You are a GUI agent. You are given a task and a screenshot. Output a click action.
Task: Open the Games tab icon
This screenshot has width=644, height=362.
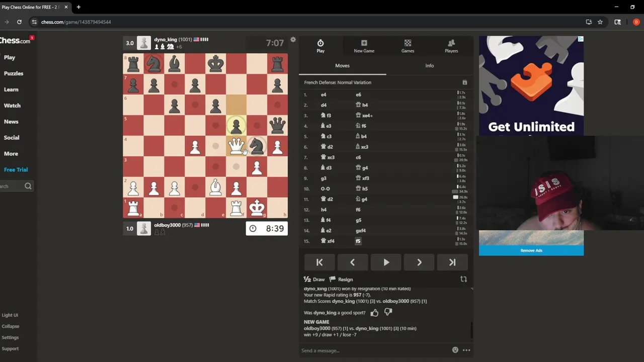408,46
